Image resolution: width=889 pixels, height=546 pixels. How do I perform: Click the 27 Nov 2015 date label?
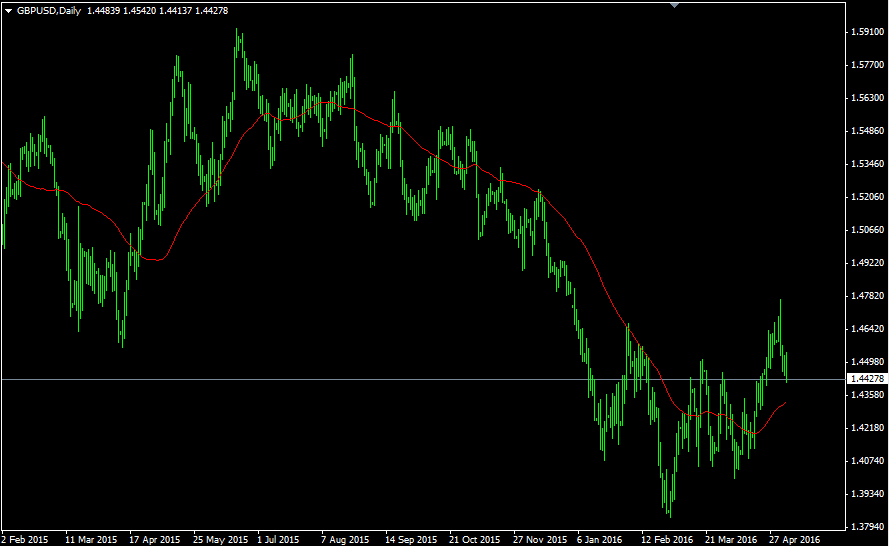(x=540, y=539)
